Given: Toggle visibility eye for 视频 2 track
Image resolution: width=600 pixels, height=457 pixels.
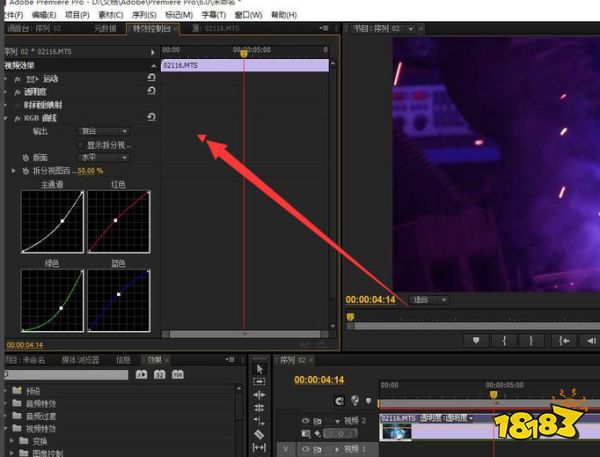Looking at the screenshot, I should coord(306,422).
